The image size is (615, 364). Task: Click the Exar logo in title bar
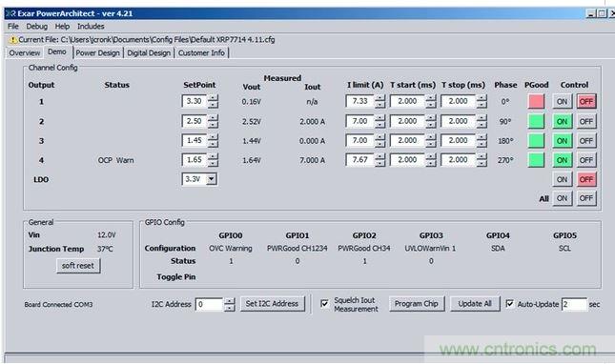(11, 13)
